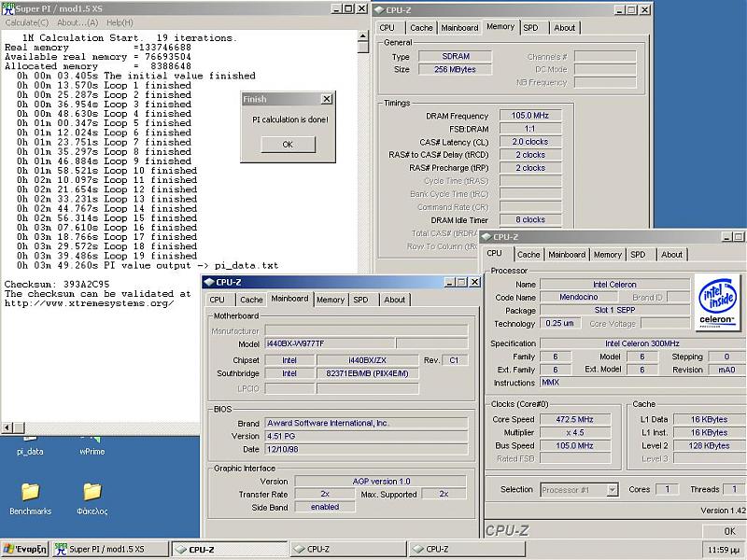
Task: Open SPD tab in the CPU-Z Processor window
Action: click(638, 255)
